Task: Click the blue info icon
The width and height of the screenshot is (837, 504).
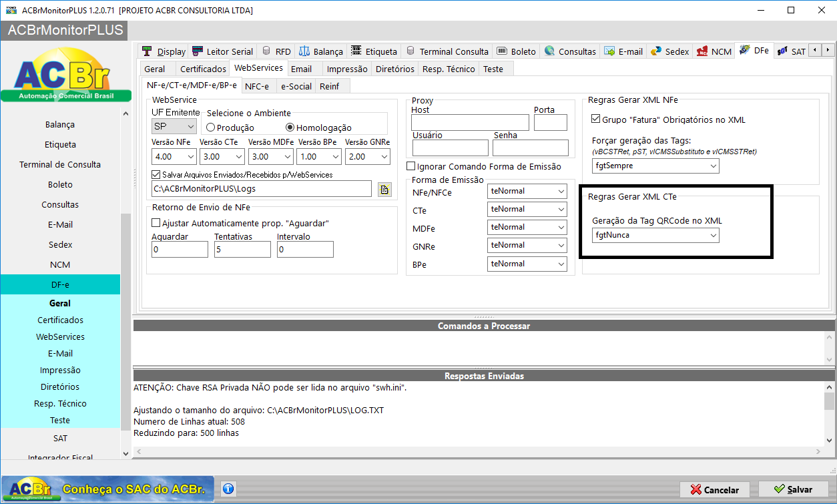Action: click(x=228, y=489)
